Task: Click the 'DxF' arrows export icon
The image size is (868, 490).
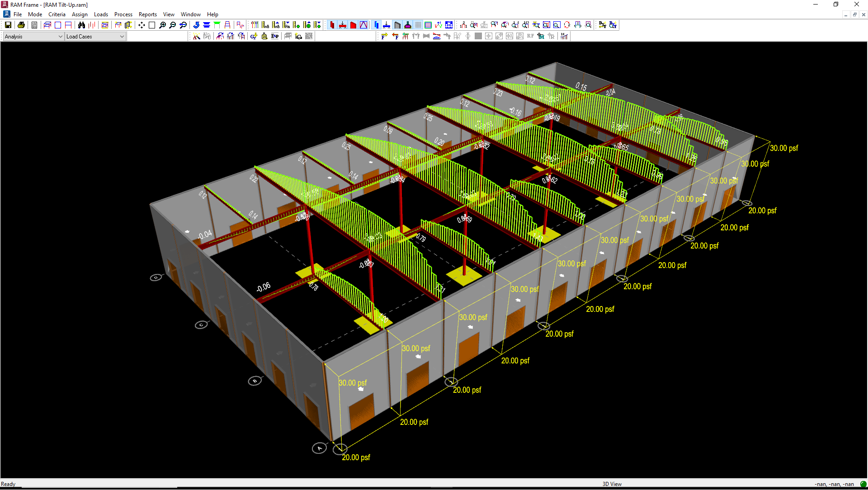Action: pyautogui.click(x=603, y=25)
